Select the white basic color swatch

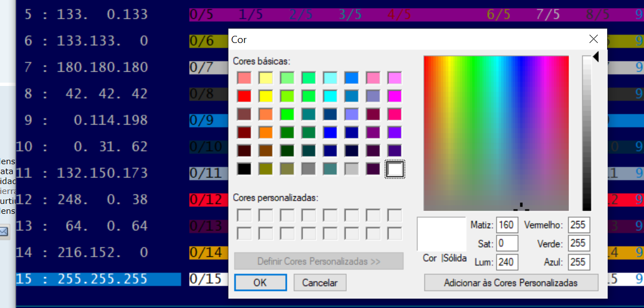click(395, 169)
